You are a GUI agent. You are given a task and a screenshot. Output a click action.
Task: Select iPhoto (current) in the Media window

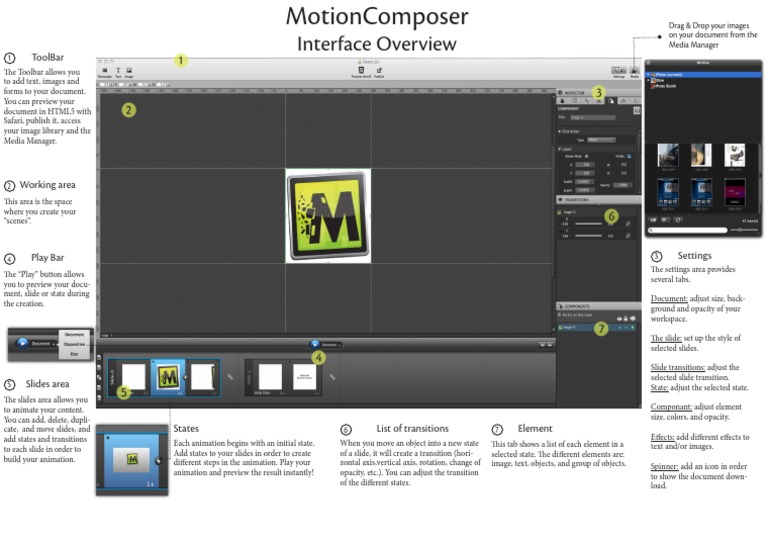[704, 74]
